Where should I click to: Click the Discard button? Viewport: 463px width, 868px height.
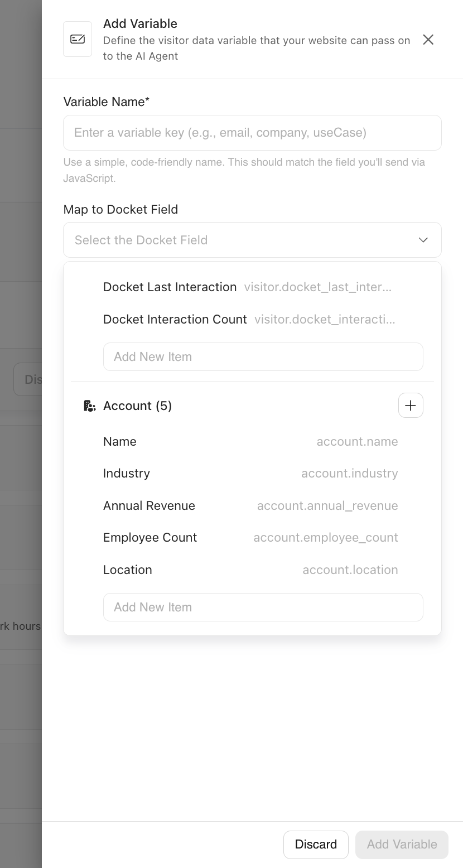click(316, 845)
